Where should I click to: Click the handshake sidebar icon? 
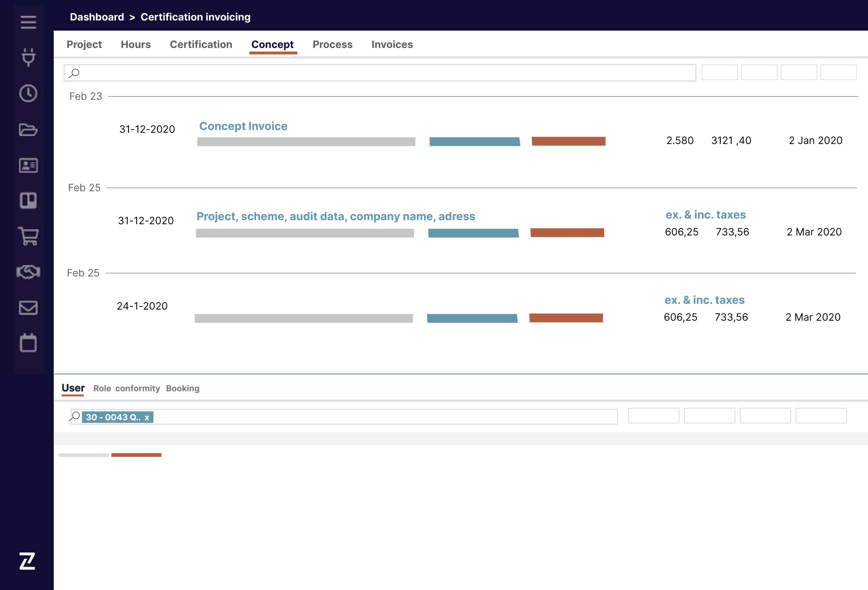[28, 272]
